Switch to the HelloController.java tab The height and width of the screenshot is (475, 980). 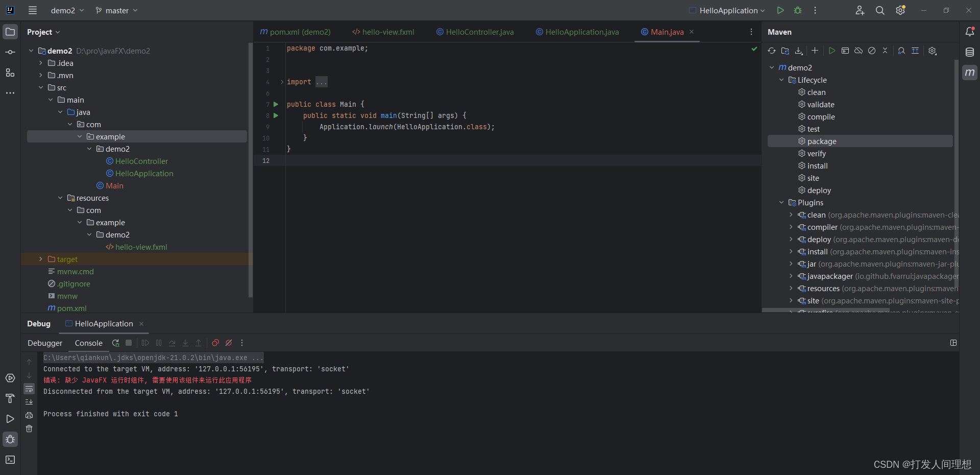479,32
